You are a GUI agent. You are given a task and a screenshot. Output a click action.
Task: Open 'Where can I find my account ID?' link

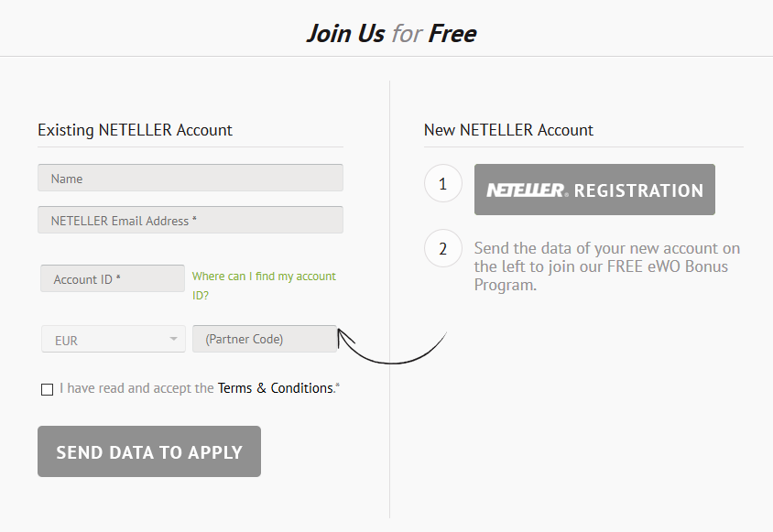pyautogui.click(x=264, y=286)
